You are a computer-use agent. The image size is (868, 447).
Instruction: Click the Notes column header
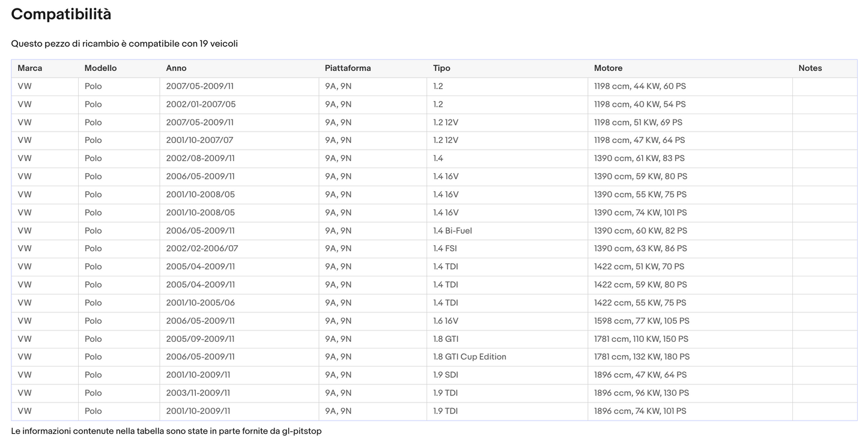810,68
